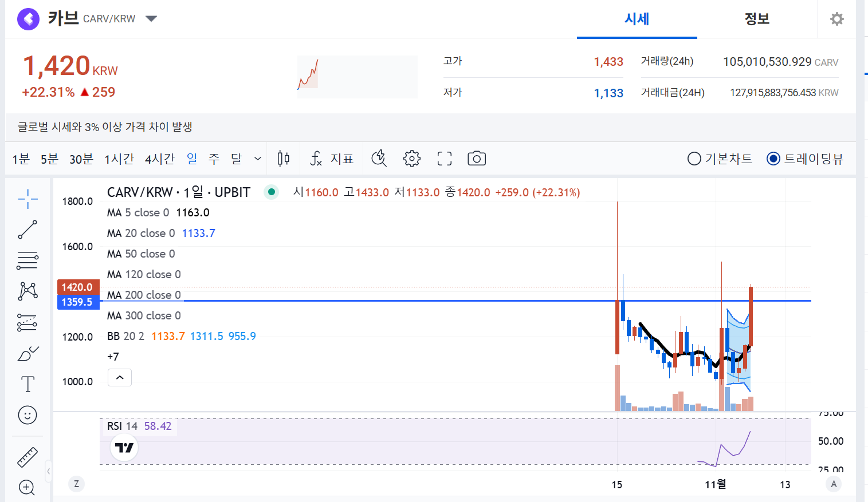Open the candlestick chart style menu
The width and height of the screenshot is (868, 502).
pyautogui.click(x=284, y=159)
